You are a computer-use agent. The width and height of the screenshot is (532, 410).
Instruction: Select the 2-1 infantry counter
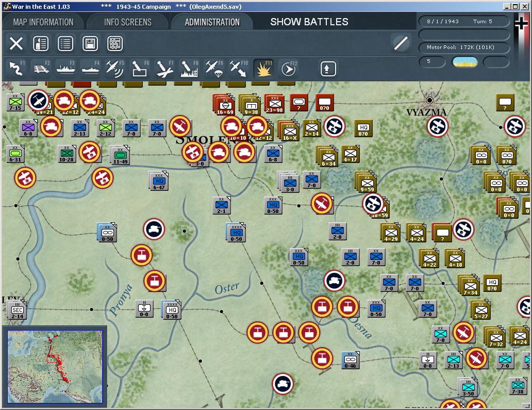click(222, 205)
